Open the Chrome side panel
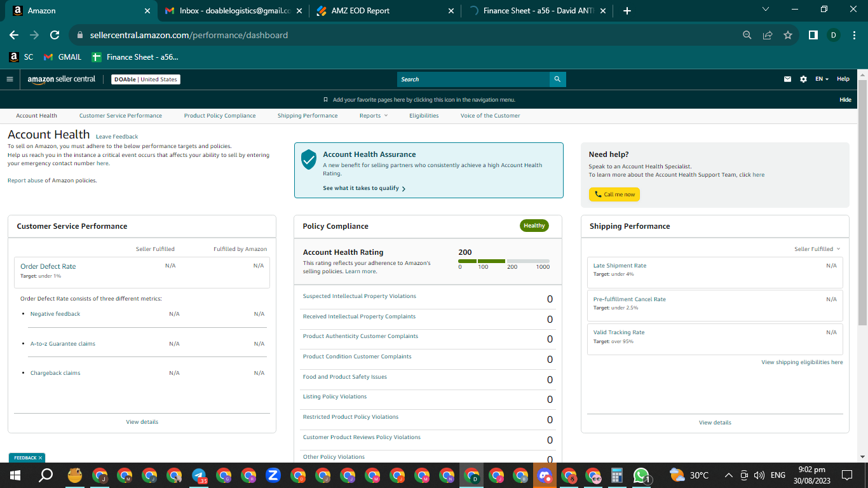Image resolution: width=868 pixels, height=488 pixels. 813,35
